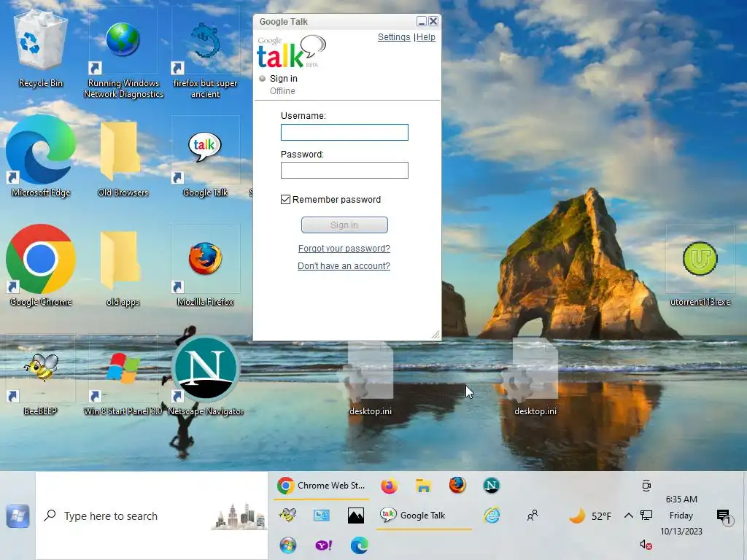Open Settings link in Google Talk
Image resolution: width=747 pixels, height=560 pixels.
pos(393,37)
